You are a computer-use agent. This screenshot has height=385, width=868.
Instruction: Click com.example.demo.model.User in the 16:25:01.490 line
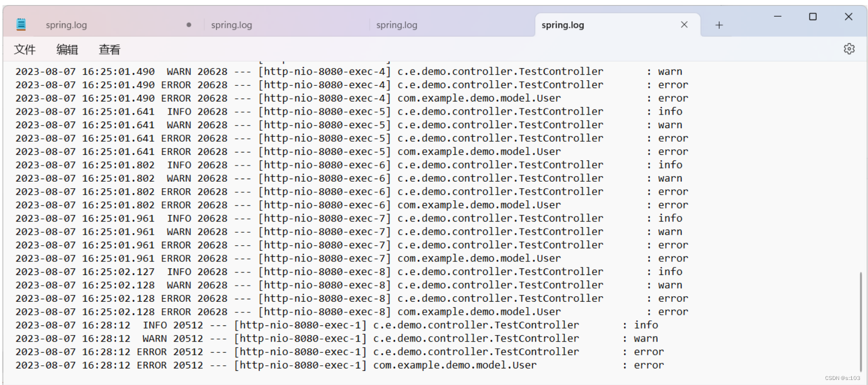(x=479, y=98)
